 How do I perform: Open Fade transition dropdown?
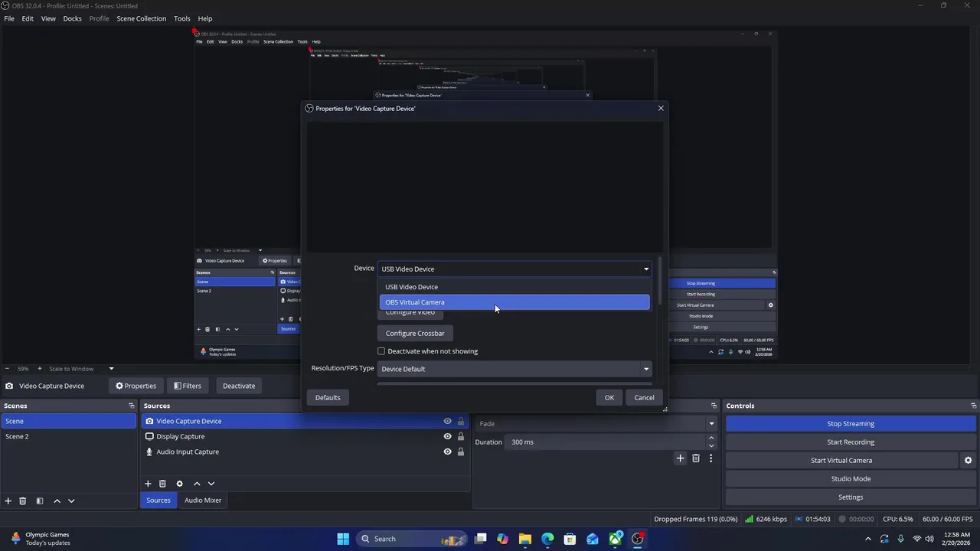(x=596, y=423)
